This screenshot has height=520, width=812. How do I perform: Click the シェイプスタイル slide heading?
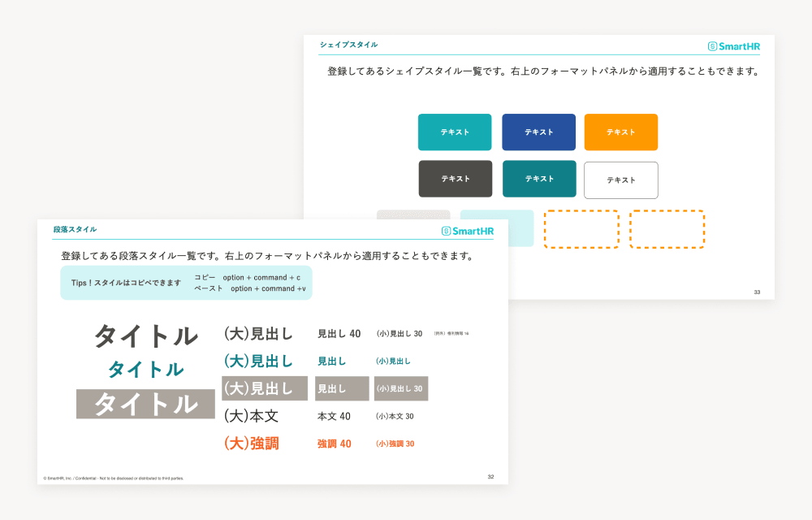348,45
